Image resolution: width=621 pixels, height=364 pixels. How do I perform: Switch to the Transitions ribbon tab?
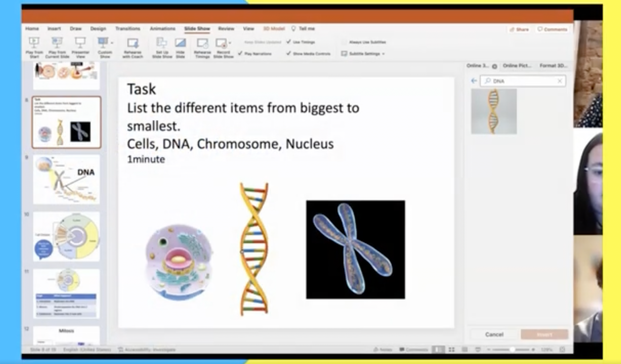[128, 29]
